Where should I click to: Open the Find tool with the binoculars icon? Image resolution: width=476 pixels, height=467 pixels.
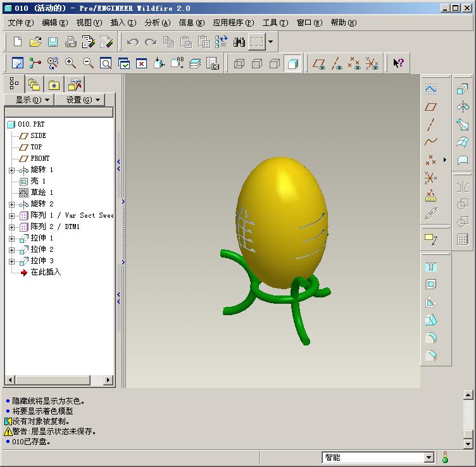point(239,42)
